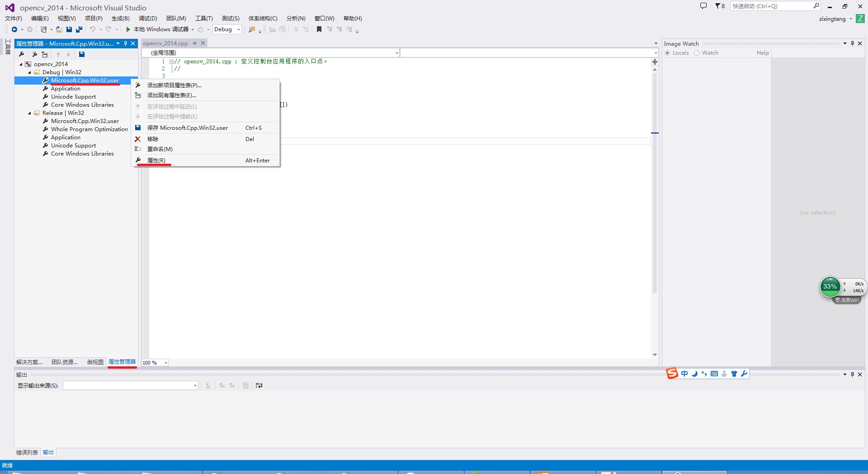Choose Save Microsoft.Cpp.Win32.user menu entry
This screenshot has width=868, height=474.
tap(206, 128)
